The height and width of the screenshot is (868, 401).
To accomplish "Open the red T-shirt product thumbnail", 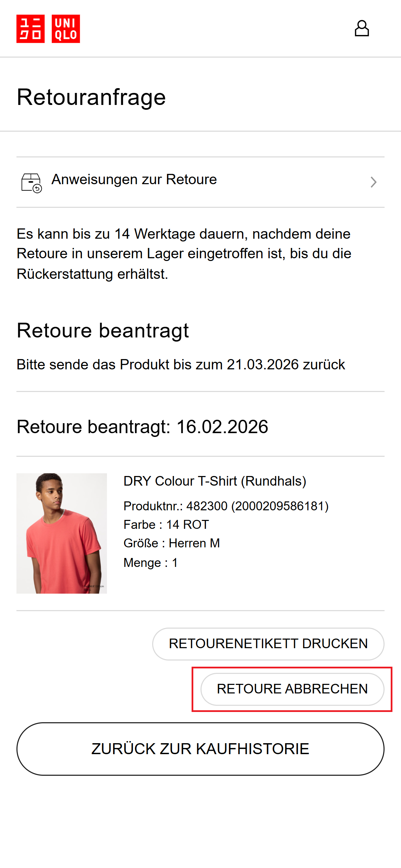I will coord(62,533).
